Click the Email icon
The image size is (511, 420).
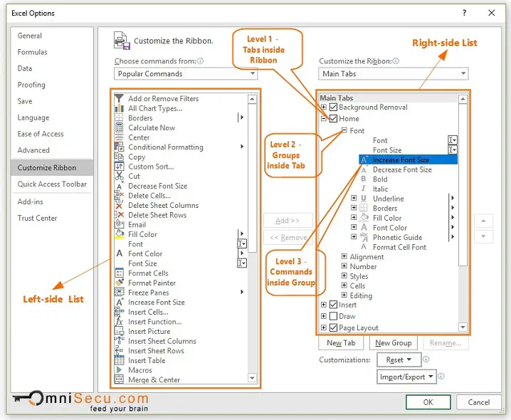point(119,224)
